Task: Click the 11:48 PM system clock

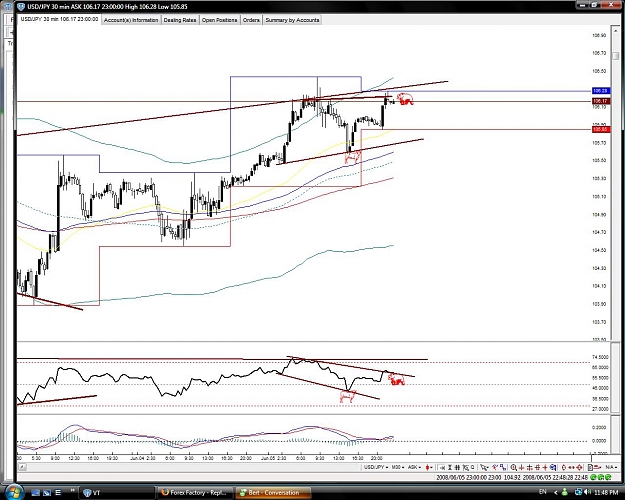Action: (606, 492)
